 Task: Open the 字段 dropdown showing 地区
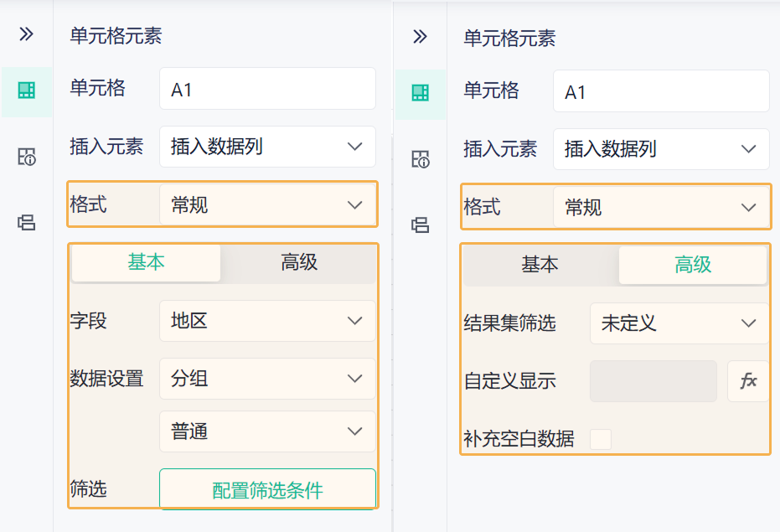click(267, 321)
